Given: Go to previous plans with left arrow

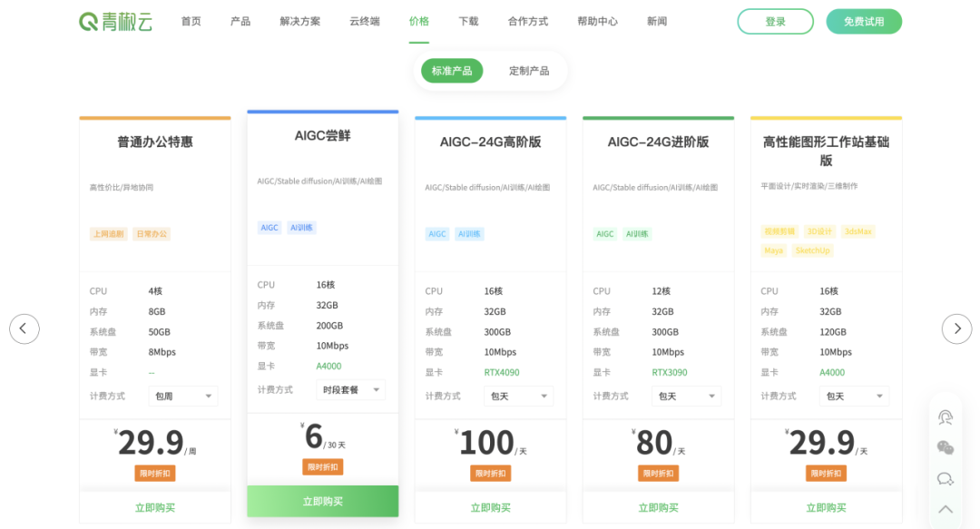Looking at the screenshot, I should click(x=24, y=328).
